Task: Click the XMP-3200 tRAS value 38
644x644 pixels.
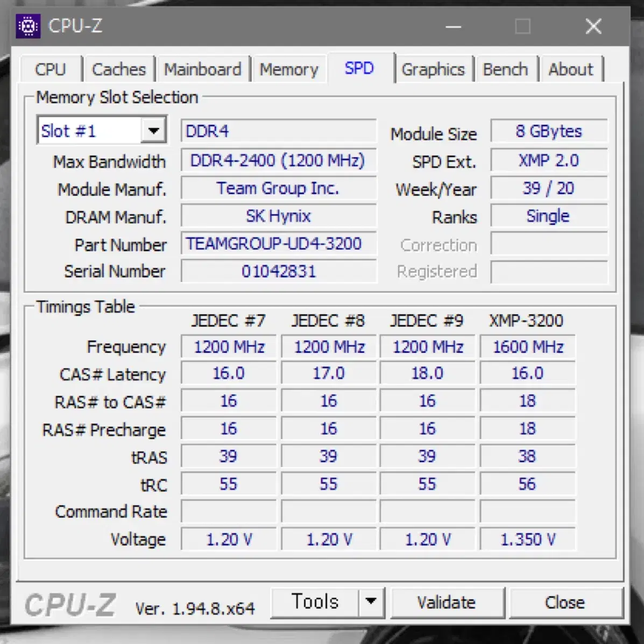Action: click(528, 456)
